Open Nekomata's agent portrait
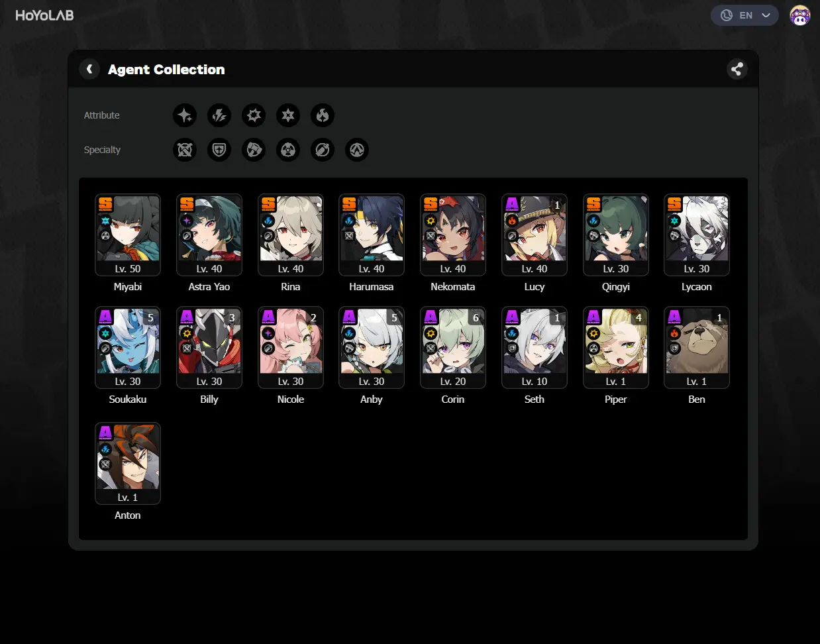 [453, 235]
